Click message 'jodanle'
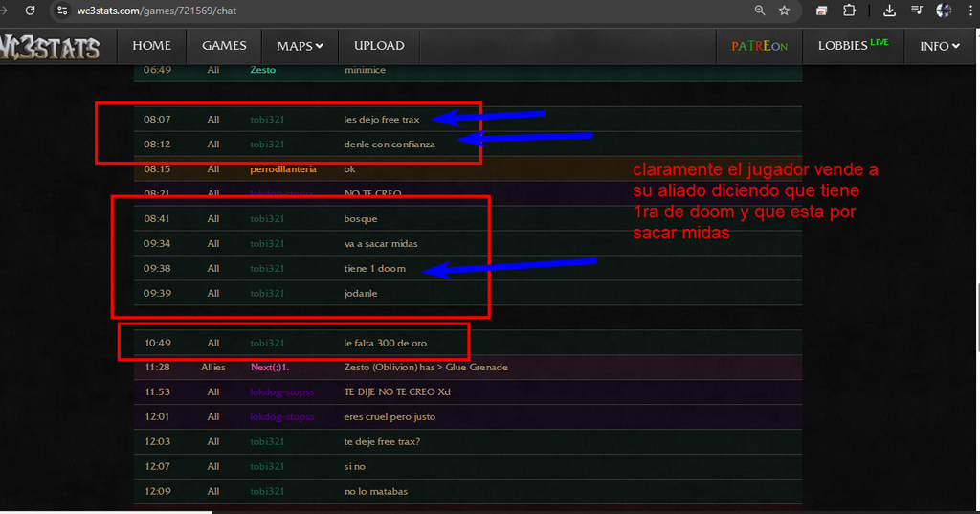Image resolution: width=980 pixels, height=514 pixels. tap(361, 293)
